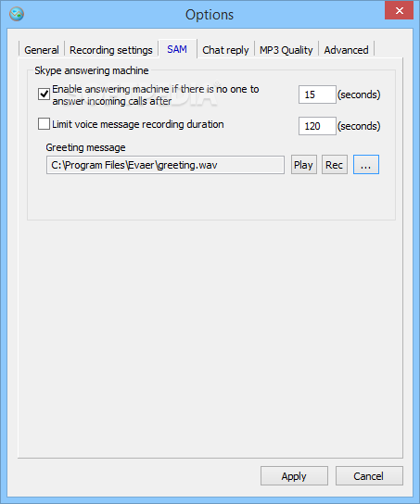Select the SAM tab
This screenshot has width=420, height=504.
pyautogui.click(x=177, y=49)
